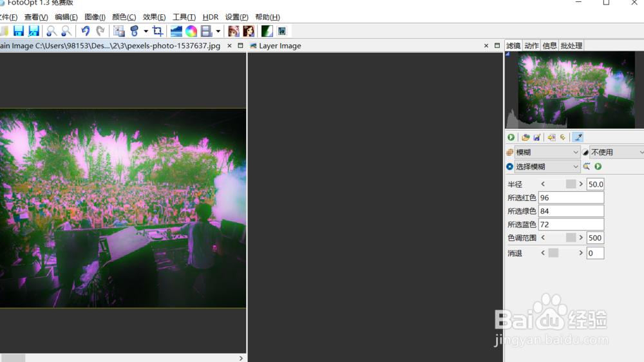Switch to the 信息 tab
The height and width of the screenshot is (362, 644).
point(549,46)
